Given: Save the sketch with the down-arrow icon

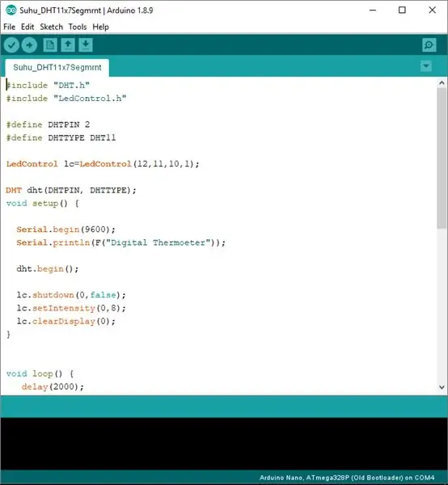Looking at the screenshot, I should tap(86, 45).
